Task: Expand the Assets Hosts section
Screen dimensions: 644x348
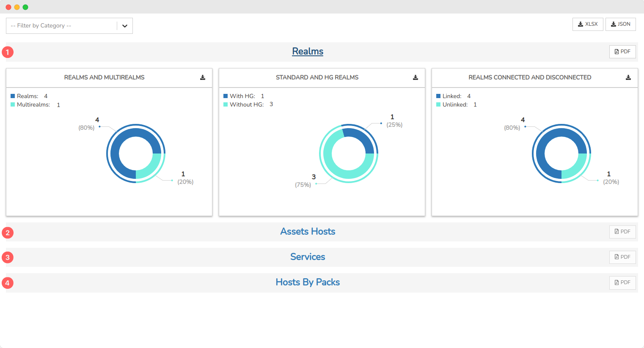Action: coord(308,231)
